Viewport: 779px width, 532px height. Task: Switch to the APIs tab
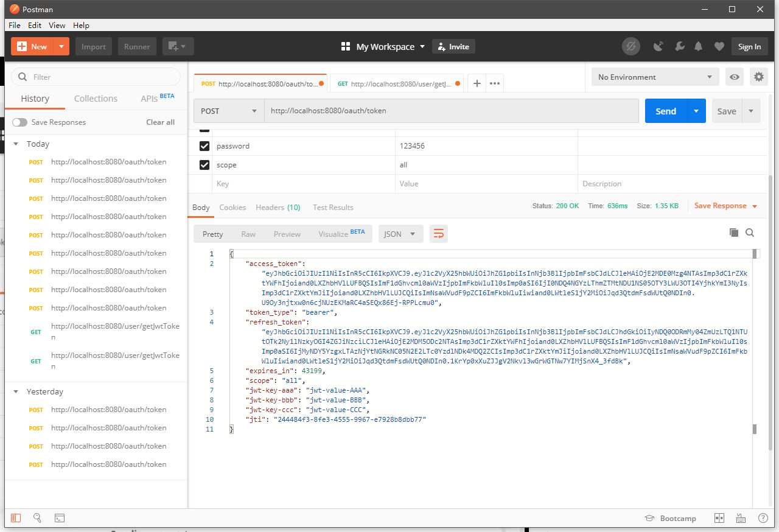coord(157,98)
